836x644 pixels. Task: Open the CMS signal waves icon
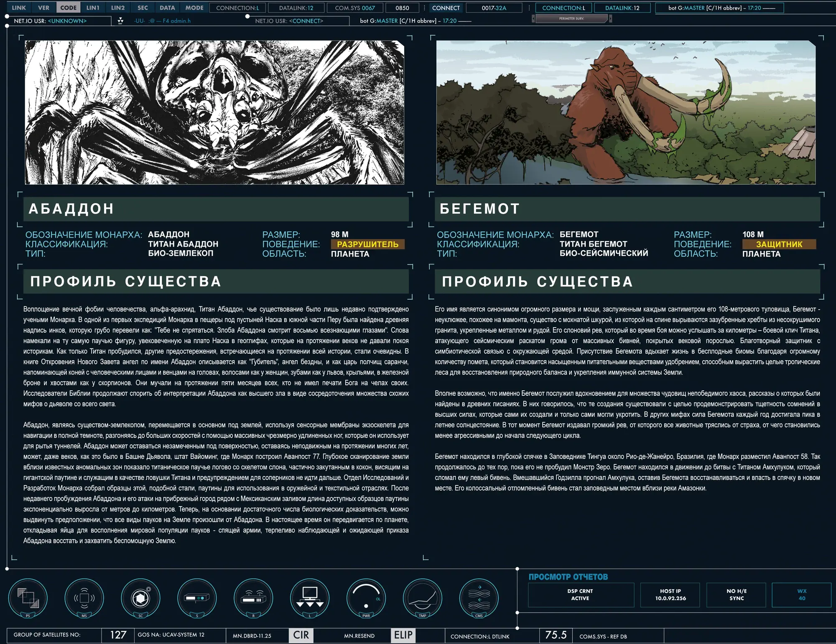point(479,598)
